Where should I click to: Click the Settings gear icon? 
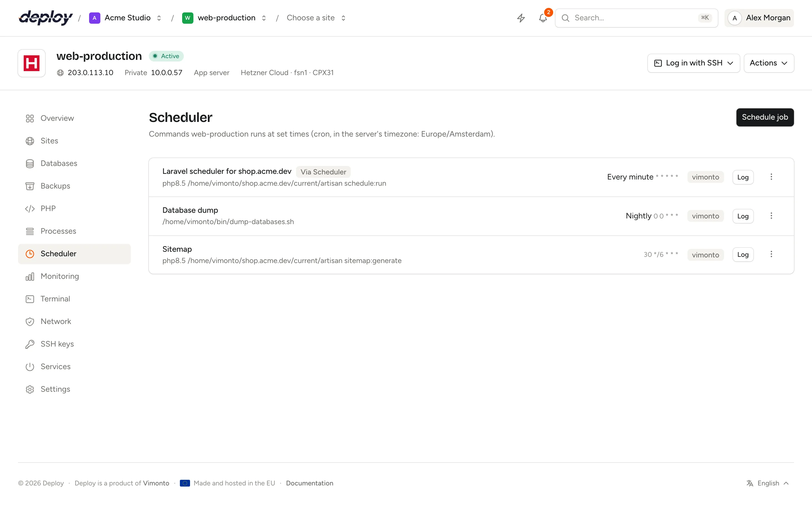[x=30, y=389]
